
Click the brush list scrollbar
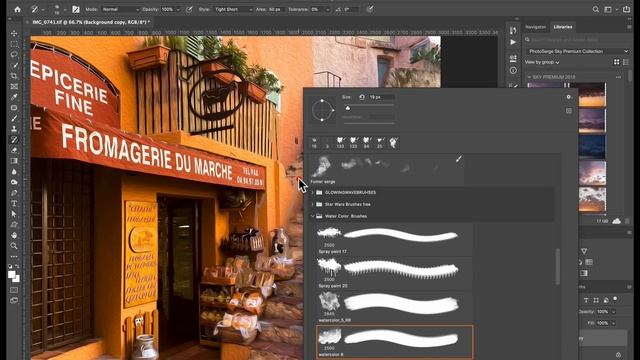point(558,266)
